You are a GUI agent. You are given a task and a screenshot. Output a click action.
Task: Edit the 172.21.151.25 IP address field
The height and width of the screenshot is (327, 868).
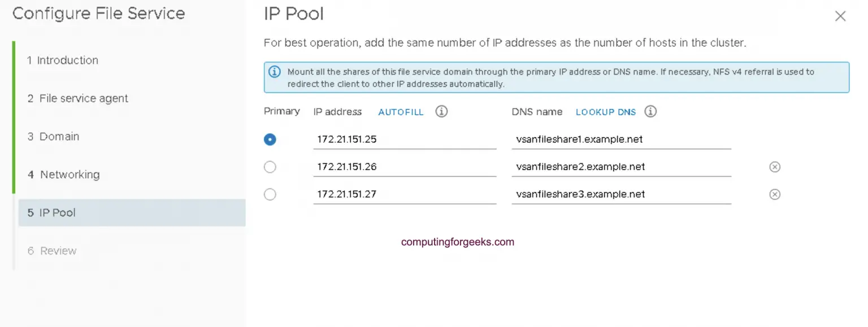(405, 139)
